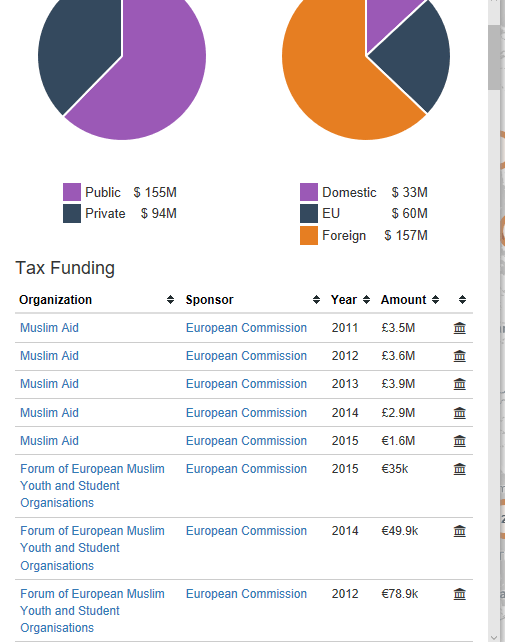
Task: Click the Year column header text
Action: pyautogui.click(x=344, y=300)
